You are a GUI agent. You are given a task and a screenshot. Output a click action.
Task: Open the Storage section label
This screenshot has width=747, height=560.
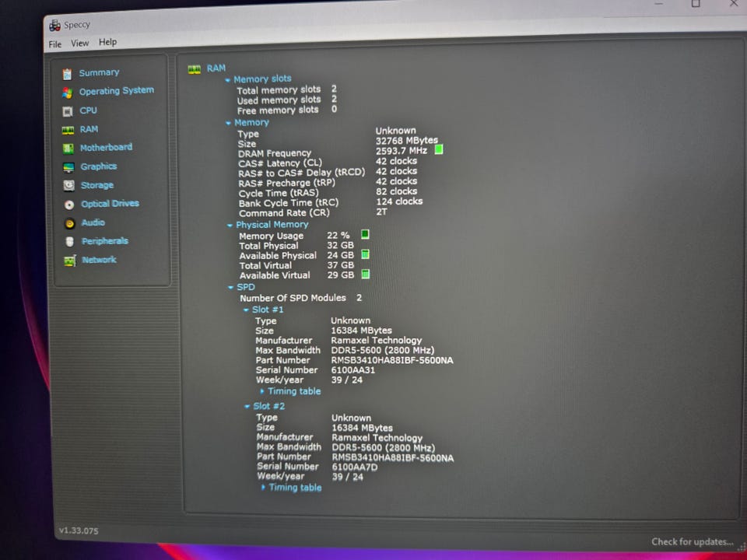97,185
